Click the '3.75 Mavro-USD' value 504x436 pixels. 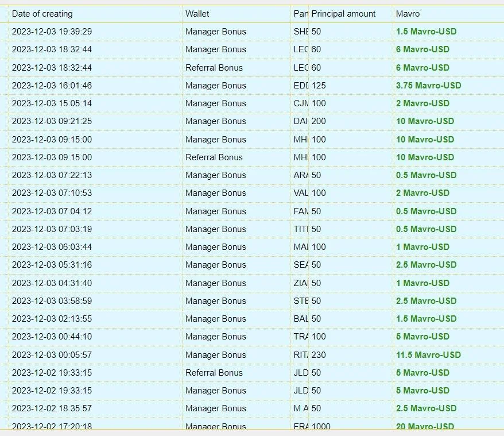pos(428,86)
